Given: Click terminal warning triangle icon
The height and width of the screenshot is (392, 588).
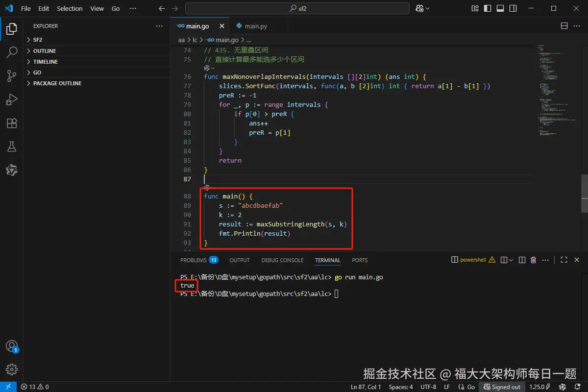Looking at the screenshot, I should 492,260.
